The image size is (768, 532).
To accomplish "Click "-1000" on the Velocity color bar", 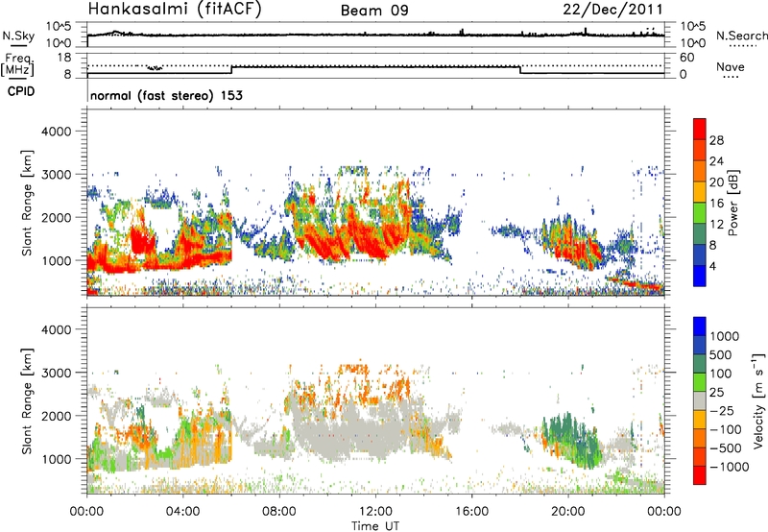I will (x=730, y=467).
